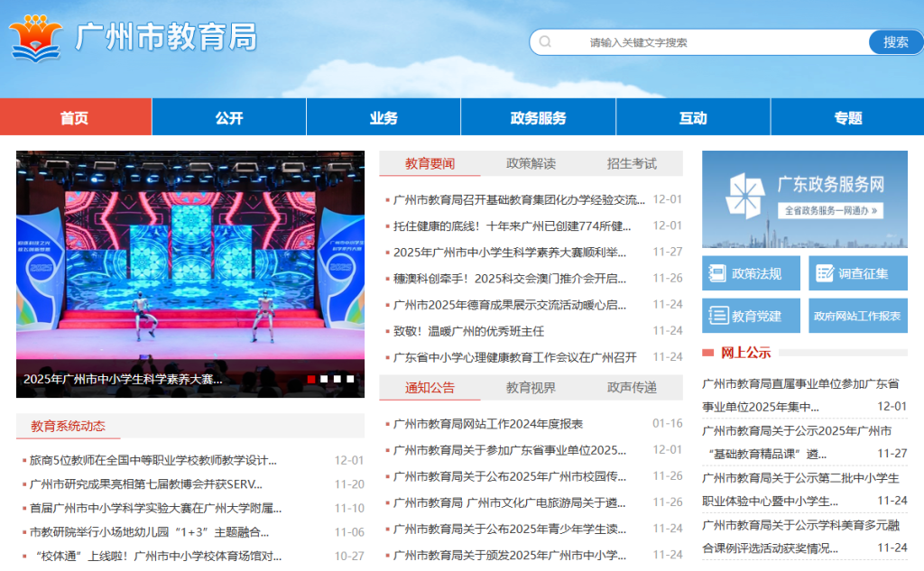
Task: Click the 调查征集 survey icon
Action: click(x=824, y=272)
